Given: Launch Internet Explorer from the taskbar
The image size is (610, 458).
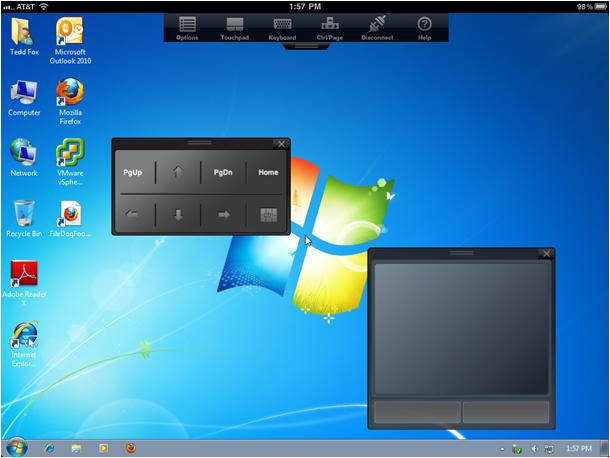Looking at the screenshot, I should pos(49,448).
